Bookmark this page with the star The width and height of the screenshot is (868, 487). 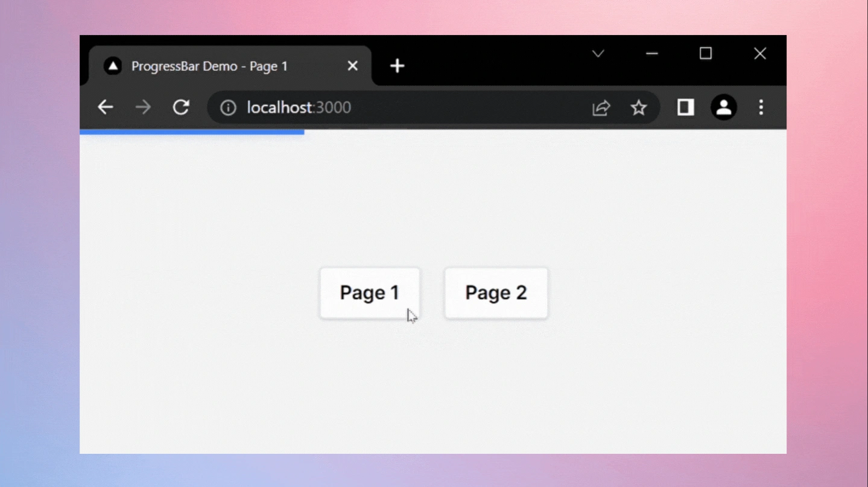point(638,107)
